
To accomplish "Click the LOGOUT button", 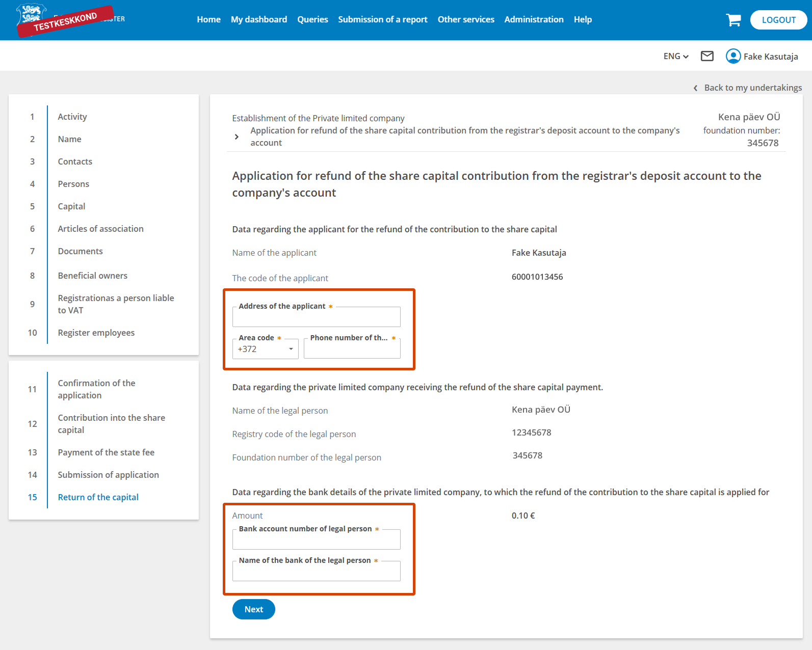I will [x=778, y=20].
